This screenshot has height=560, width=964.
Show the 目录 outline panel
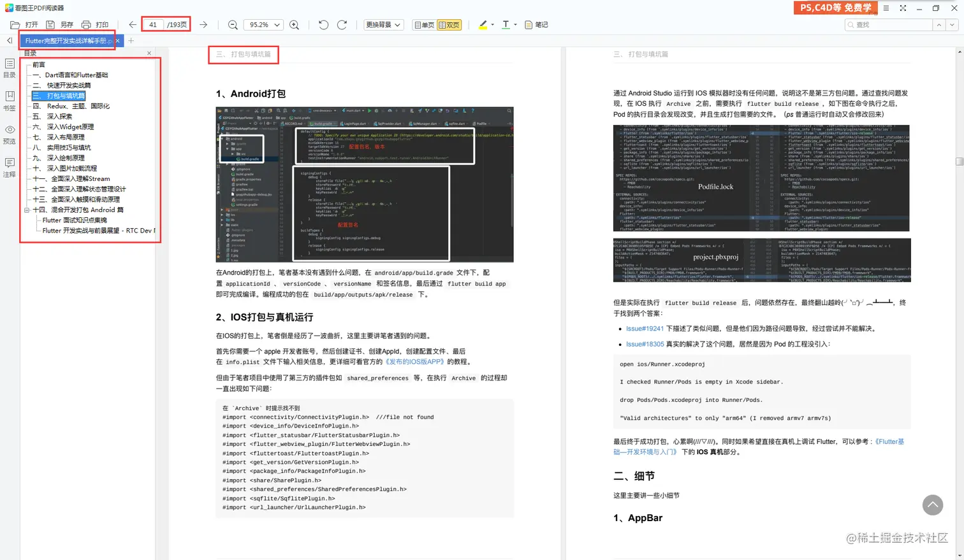click(x=10, y=68)
